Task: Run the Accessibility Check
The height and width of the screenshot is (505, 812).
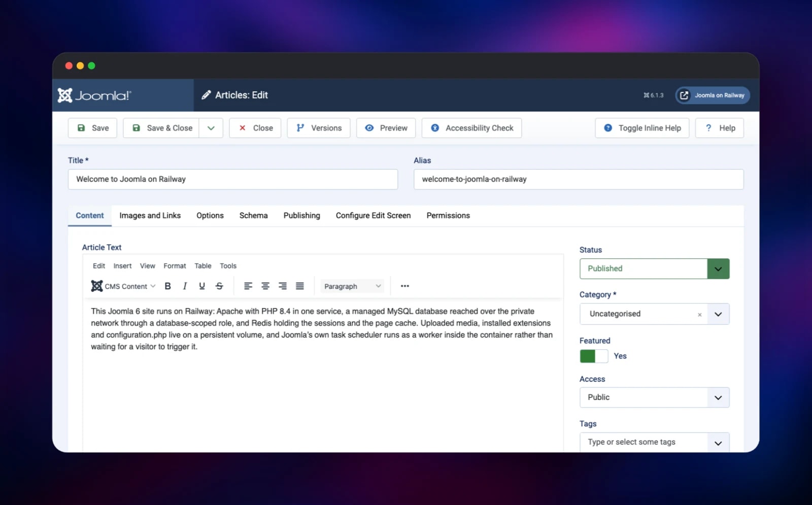Action: (472, 128)
